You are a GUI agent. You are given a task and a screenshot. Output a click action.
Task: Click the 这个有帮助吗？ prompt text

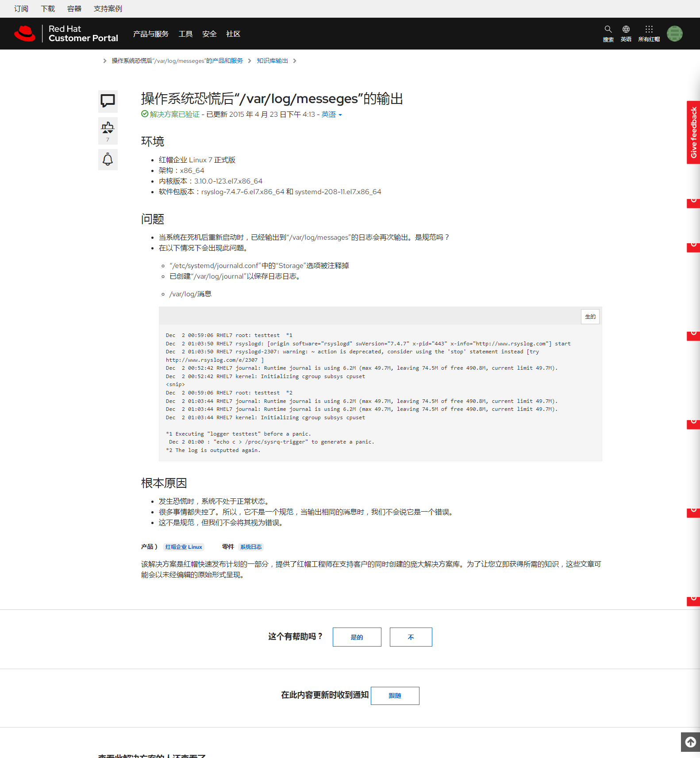point(296,636)
